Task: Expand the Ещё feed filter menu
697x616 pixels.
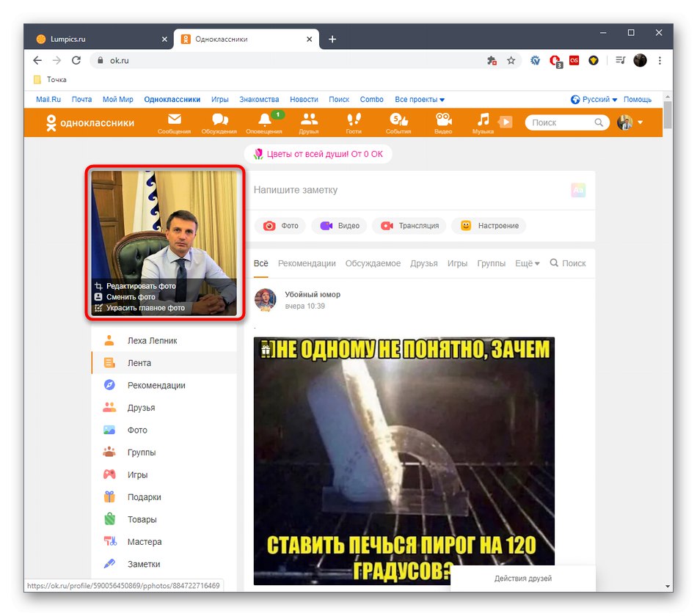Action: click(528, 263)
